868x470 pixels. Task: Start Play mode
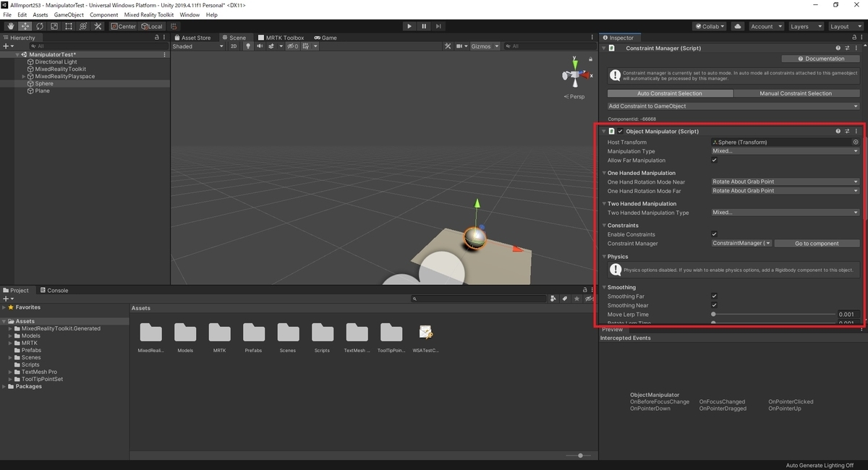pyautogui.click(x=409, y=26)
